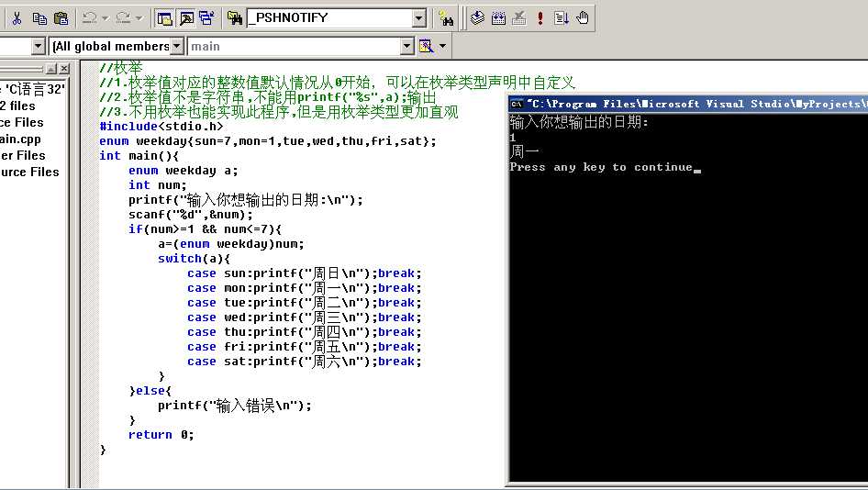The width and height of the screenshot is (868, 490).
Task: Click the 'a=(enum weekday)num;' line
Action: (x=231, y=243)
